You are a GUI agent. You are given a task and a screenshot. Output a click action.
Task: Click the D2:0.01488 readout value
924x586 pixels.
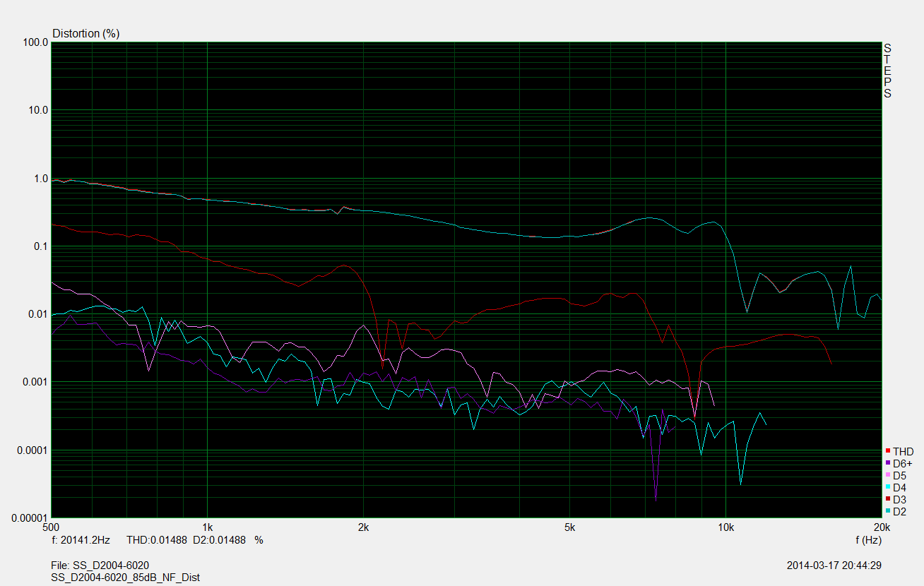click(219, 540)
